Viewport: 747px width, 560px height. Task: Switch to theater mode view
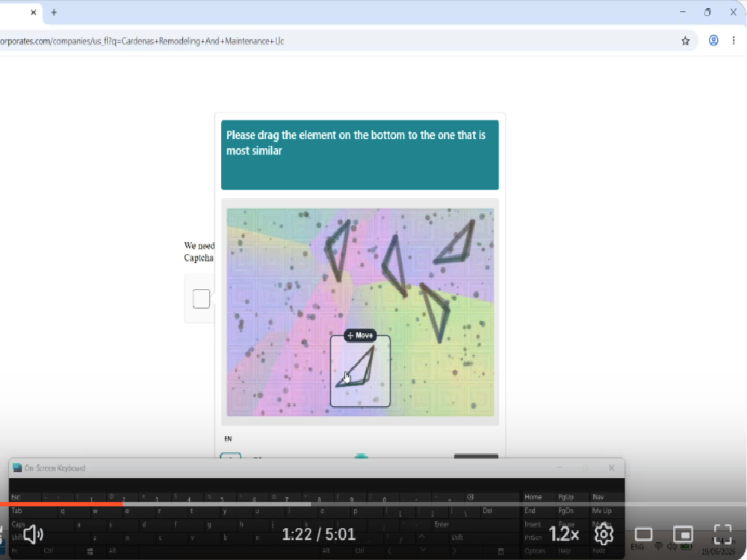(643, 535)
